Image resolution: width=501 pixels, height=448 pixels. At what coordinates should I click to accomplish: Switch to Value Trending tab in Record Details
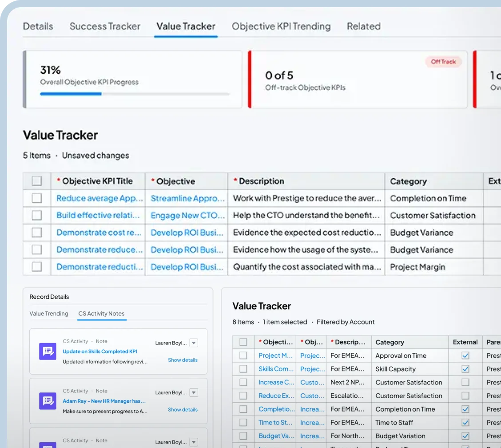click(x=49, y=313)
